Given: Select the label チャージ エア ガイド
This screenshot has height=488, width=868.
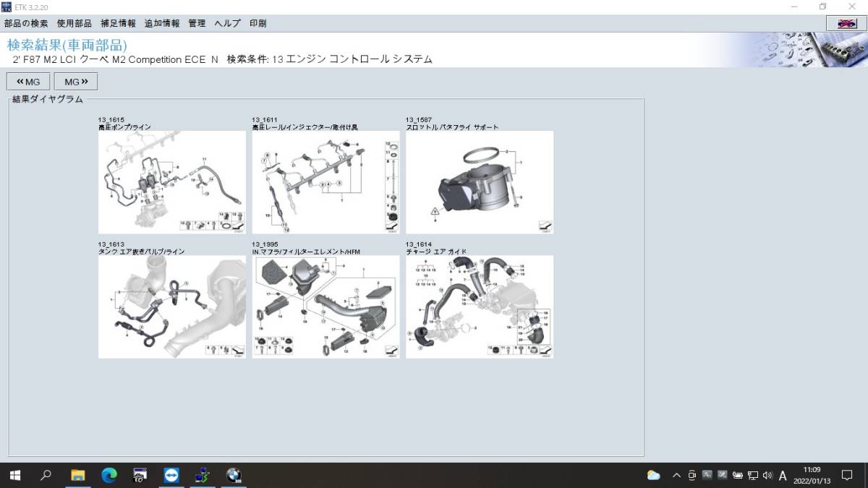Looking at the screenshot, I should tap(436, 252).
